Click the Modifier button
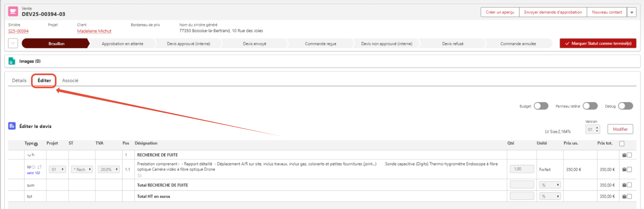The width and height of the screenshot is (644, 209). pos(620,129)
